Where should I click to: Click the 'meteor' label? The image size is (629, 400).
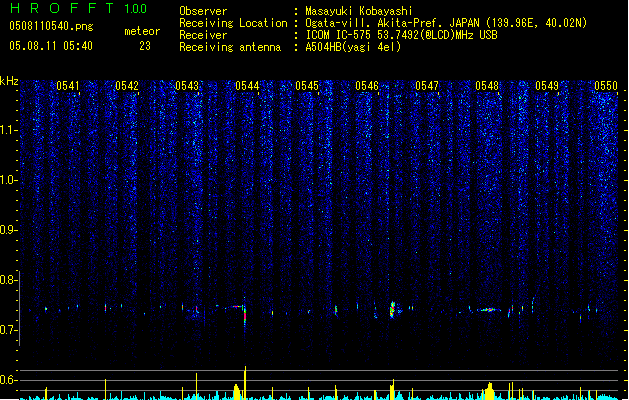[142, 31]
